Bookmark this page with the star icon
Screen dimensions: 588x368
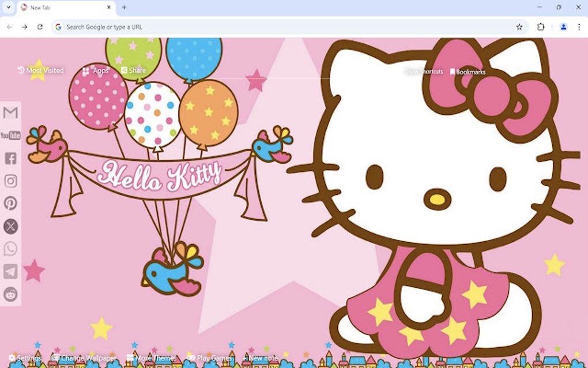[x=518, y=27]
